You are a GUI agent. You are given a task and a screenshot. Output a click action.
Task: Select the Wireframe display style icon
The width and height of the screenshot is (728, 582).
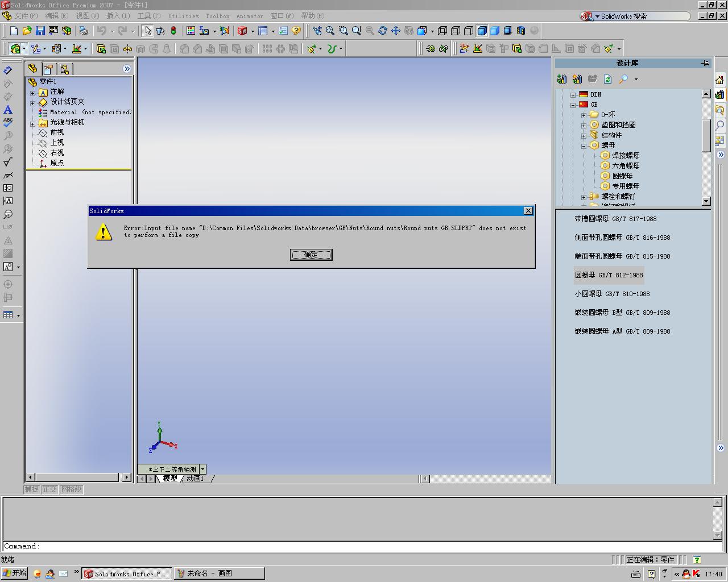(x=442, y=31)
